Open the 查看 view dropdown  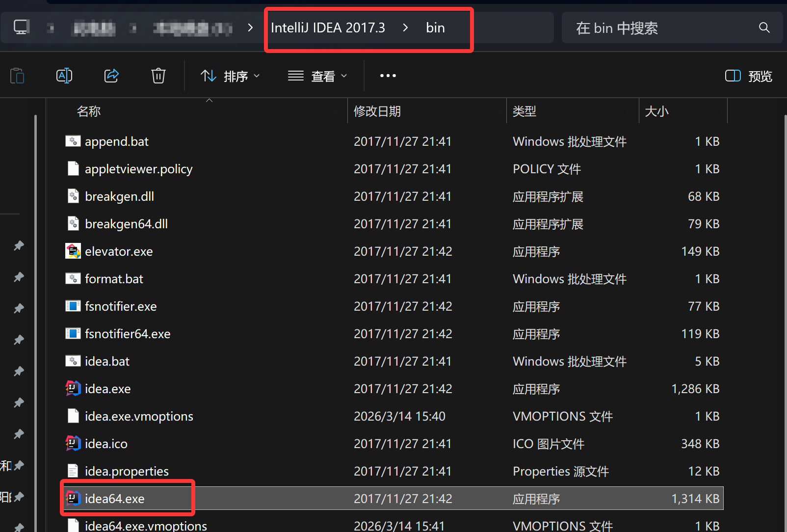tap(317, 76)
